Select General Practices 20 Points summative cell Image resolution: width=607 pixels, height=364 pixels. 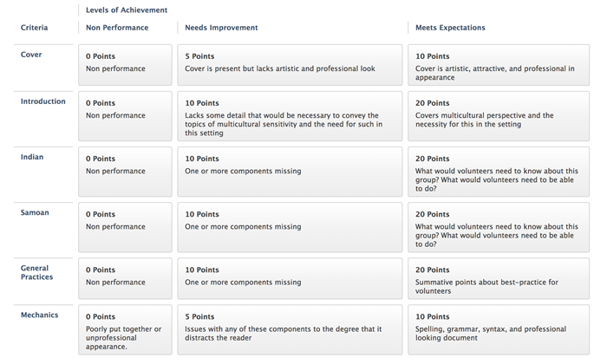(504, 279)
